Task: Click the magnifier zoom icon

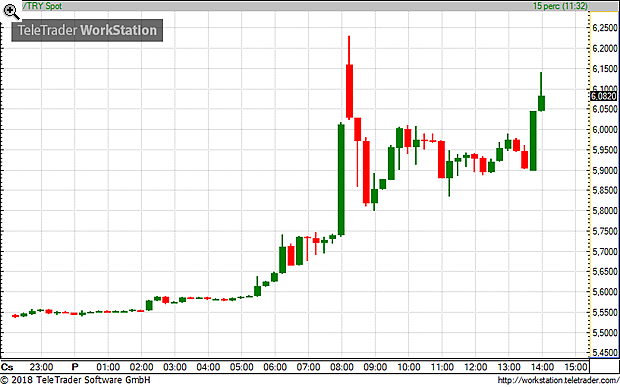Action: (x=11, y=11)
